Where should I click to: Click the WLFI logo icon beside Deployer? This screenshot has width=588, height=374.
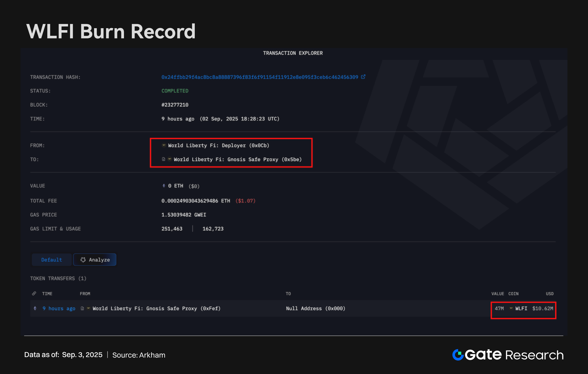coord(164,145)
